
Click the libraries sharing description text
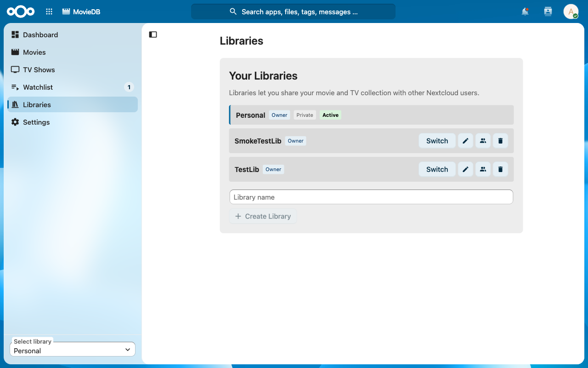coord(354,93)
